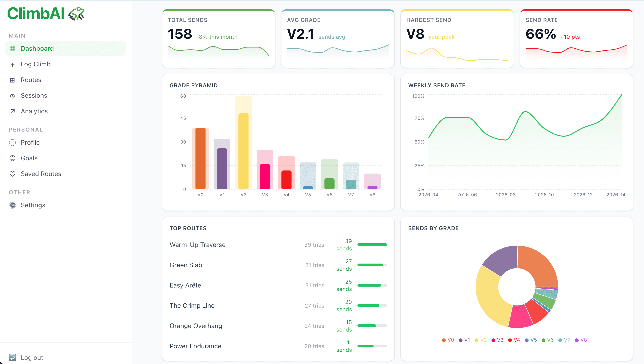Click the Goals target icon
Image resolution: width=644 pixels, height=364 pixels.
coord(12,158)
